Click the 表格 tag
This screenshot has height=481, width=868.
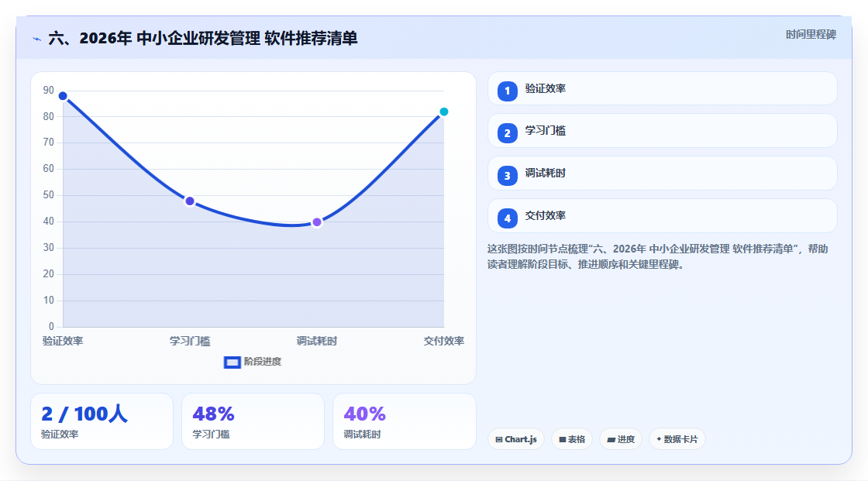coord(572,439)
